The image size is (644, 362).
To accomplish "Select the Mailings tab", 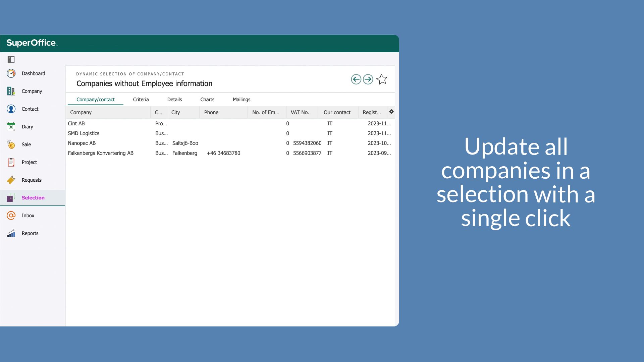I will [x=241, y=100].
